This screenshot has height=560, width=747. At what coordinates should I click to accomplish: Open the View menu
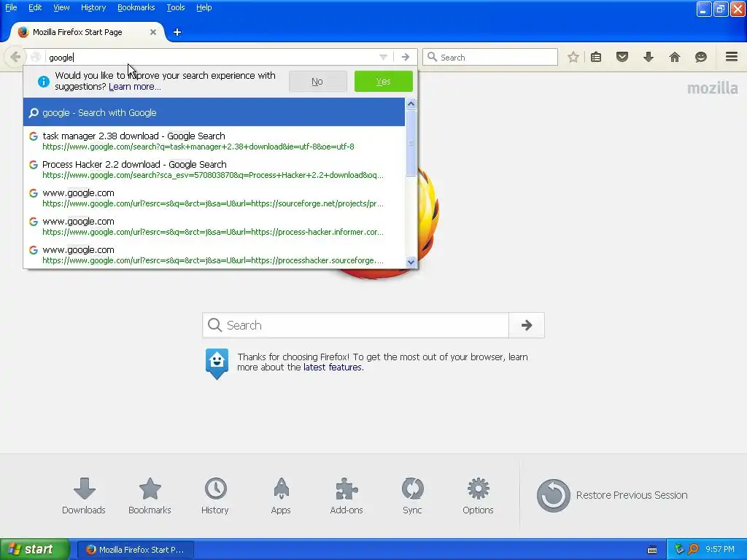[x=61, y=7]
